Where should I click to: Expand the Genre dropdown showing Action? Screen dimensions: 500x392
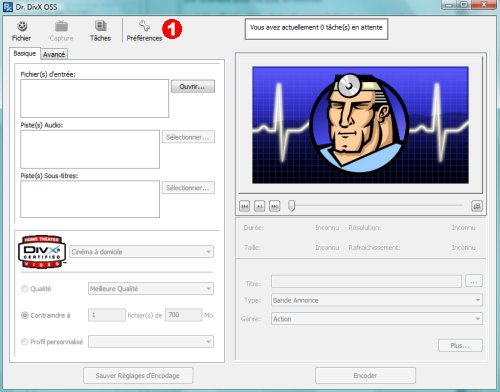pyautogui.click(x=377, y=319)
